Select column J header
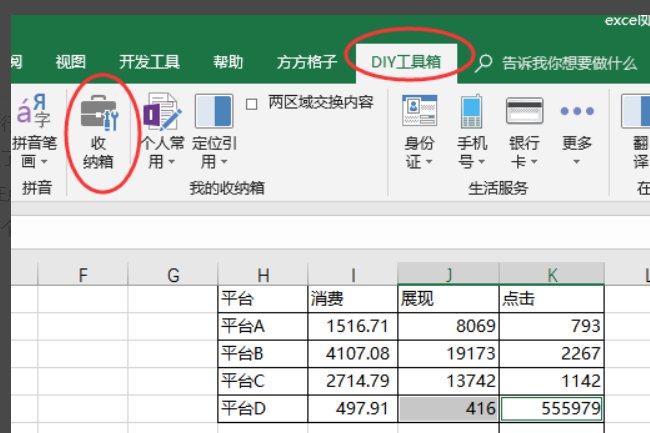The image size is (650, 433). (449, 274)
